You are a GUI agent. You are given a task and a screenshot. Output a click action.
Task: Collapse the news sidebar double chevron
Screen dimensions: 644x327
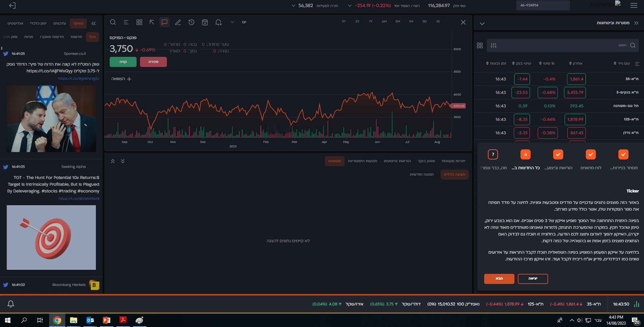[x=94, y=24]
